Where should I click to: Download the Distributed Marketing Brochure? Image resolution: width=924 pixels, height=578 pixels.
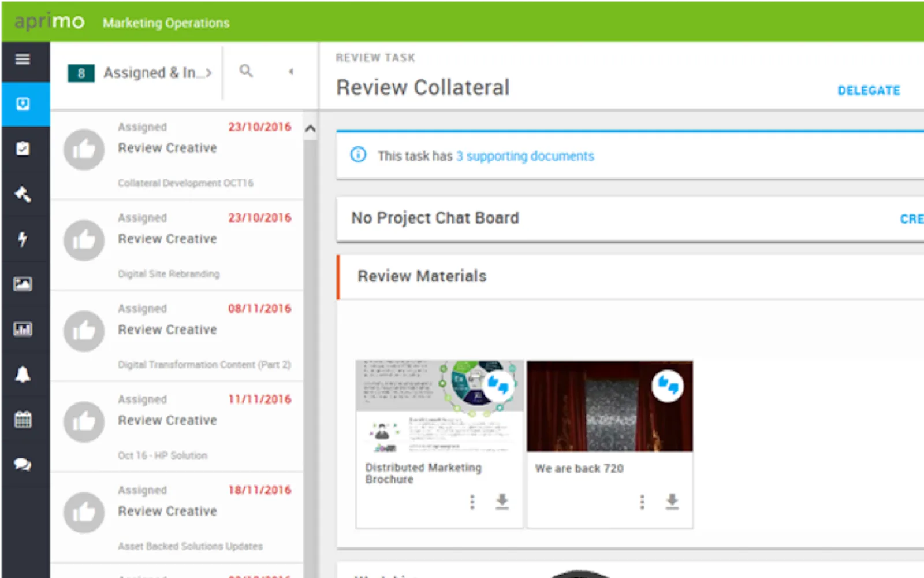502,502
